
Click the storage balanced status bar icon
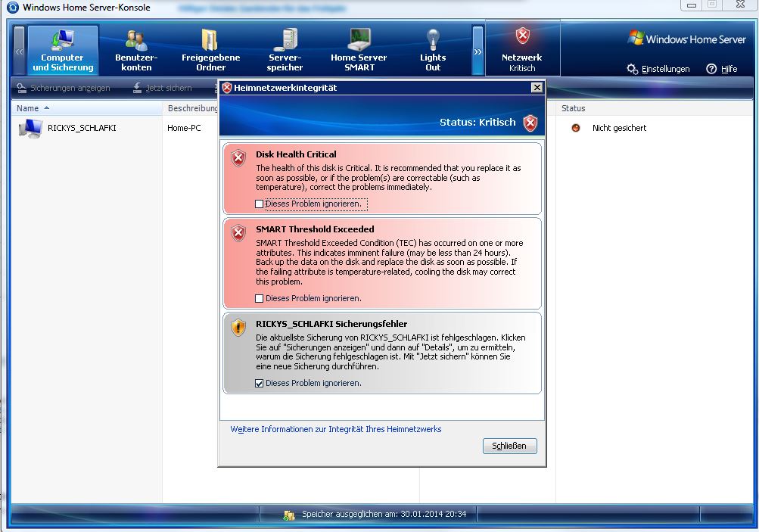click(289, 515)
